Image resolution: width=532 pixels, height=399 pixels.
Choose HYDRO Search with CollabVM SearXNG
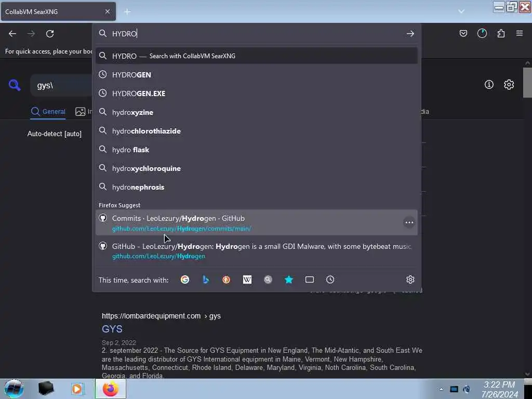point(257,56)
